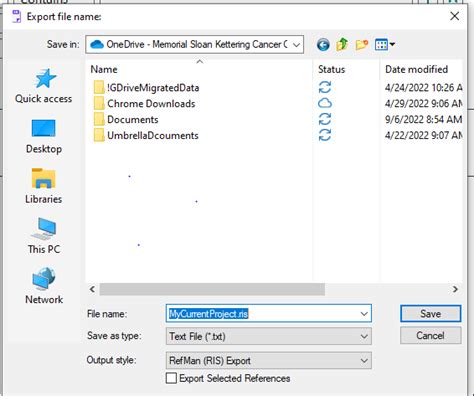The height and width of the screenshot is (396, 474).
Task: Select Quick access in sidebar
Action: (x=44, y=86)
